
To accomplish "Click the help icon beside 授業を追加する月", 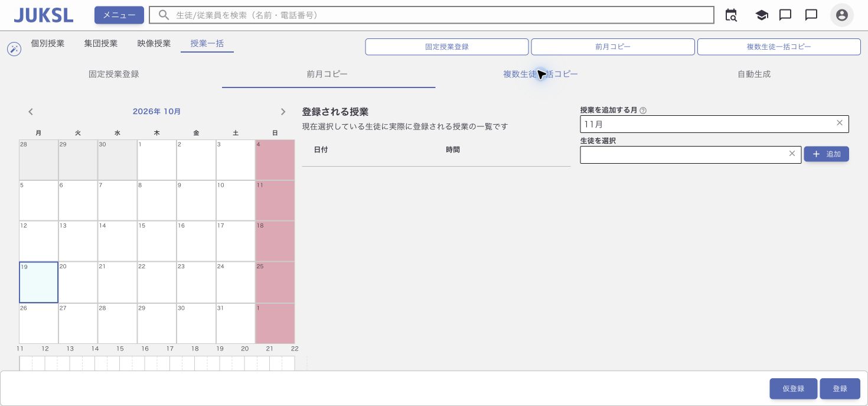I will click(x=643, y=111).
